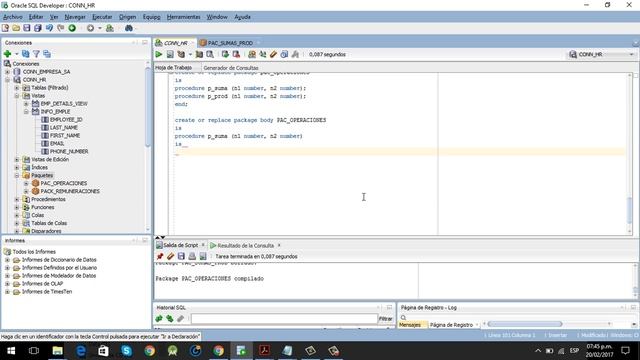
Task: Click the Open folder icon in main toolbar
Action: pyautogui.click(x=16, y=28)
